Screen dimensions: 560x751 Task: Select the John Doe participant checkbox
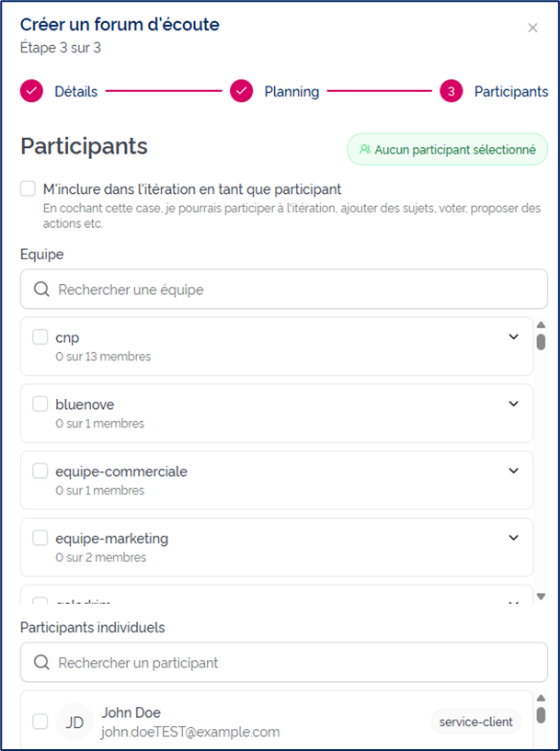click(40, 722)
